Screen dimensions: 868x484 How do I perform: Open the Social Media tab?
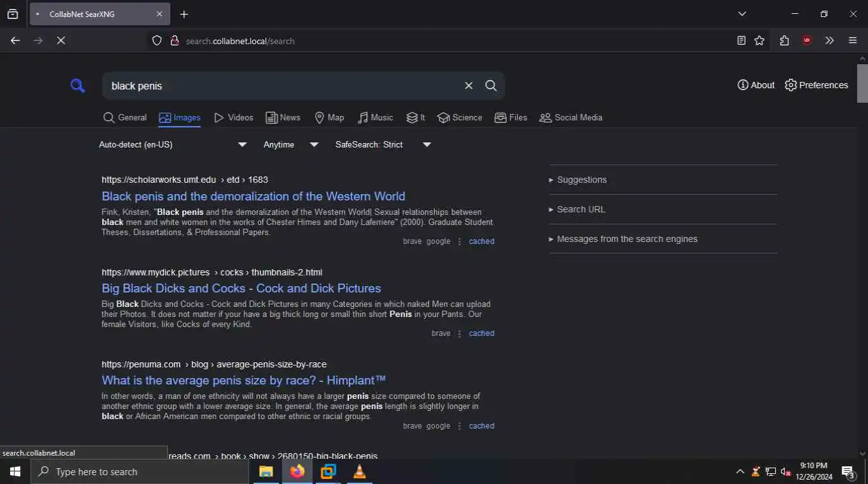571,118
